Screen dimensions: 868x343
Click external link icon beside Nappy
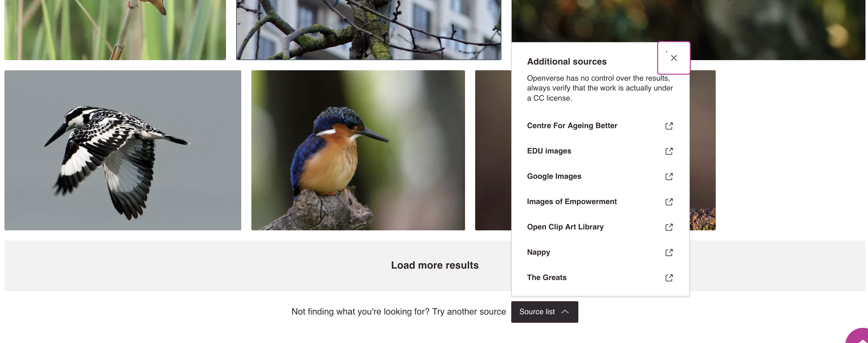pyautogui.click(x=669, y=253)
